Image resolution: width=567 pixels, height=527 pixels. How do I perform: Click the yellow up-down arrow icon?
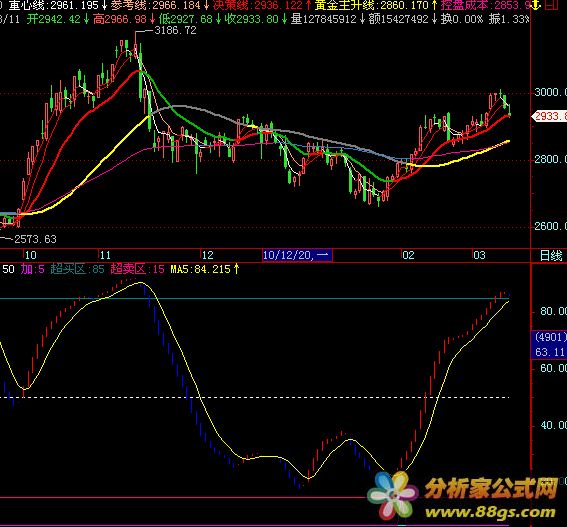(x=537, y=5)
